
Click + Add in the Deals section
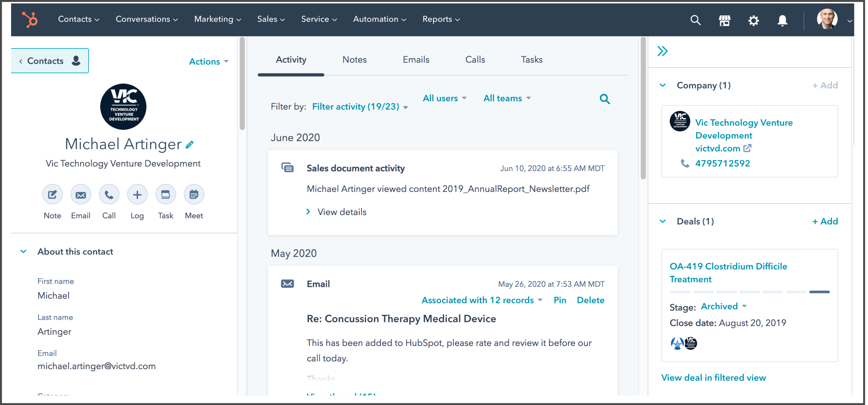pyautogui.click(x=825, y=221)
